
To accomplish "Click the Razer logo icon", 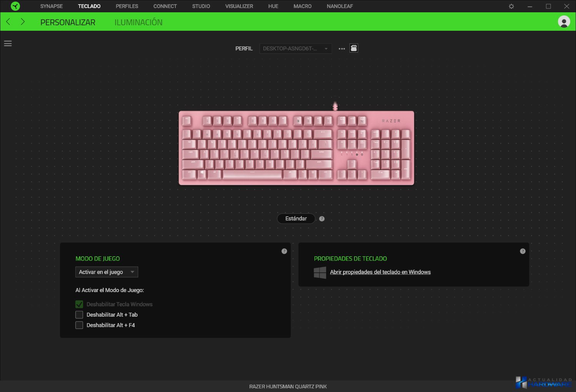I will 15,6.
